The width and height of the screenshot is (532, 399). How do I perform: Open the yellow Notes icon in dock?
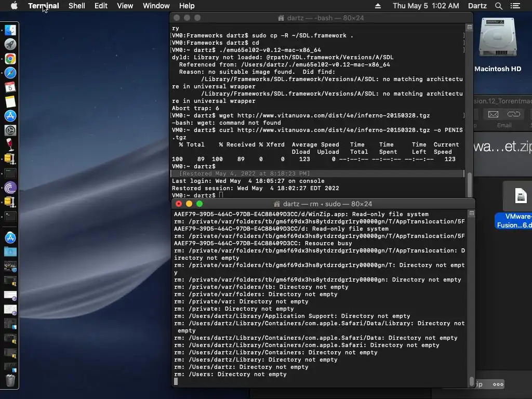(10, 101)
